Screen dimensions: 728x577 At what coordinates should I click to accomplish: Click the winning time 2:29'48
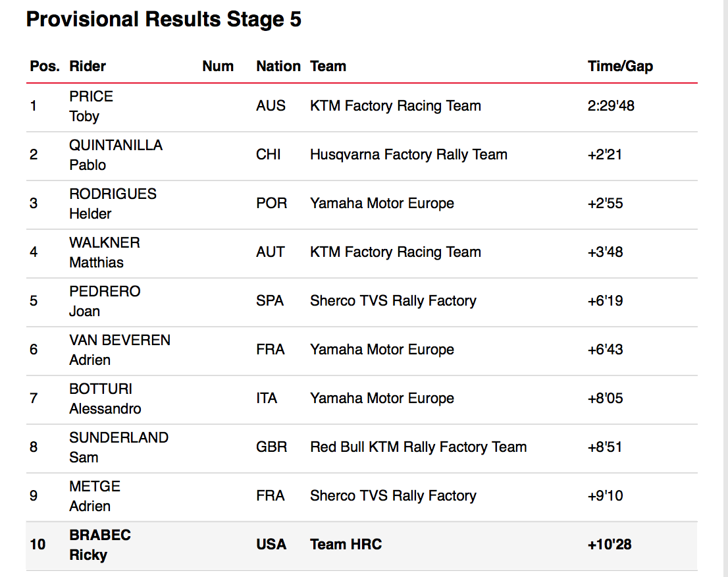[611, 106]
